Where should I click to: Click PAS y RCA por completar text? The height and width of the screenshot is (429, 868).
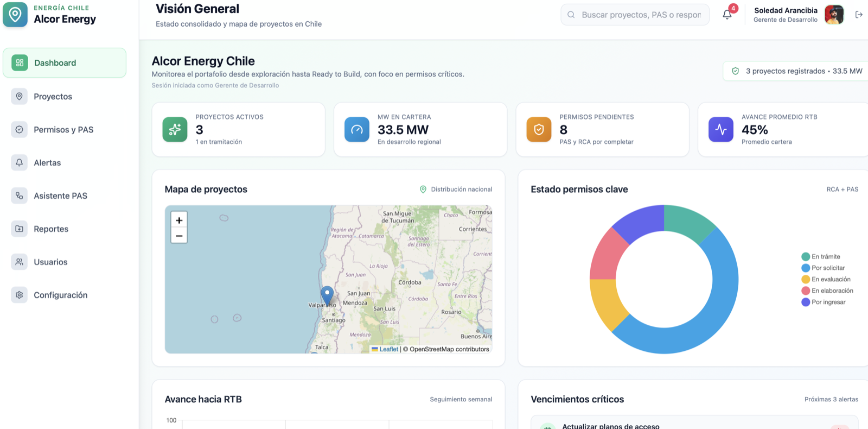coord(597,142)
